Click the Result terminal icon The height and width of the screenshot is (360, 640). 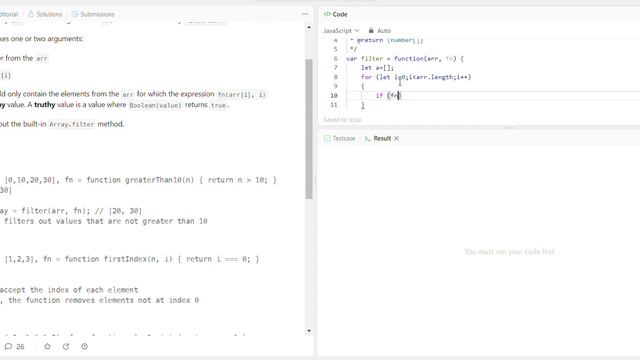tap(367, 138)
